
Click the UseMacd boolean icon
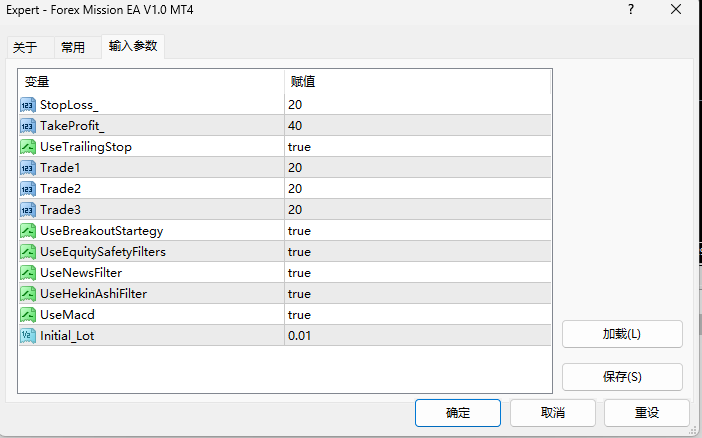click(x=28, y=315)
